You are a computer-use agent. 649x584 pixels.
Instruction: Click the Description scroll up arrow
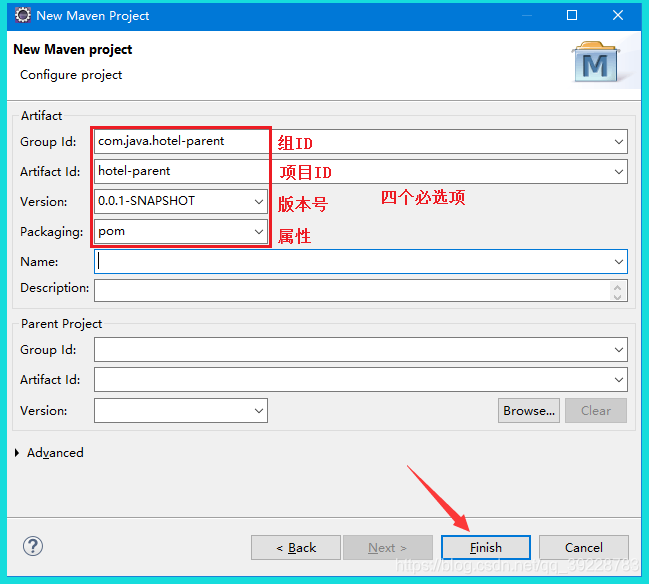[x=618, y=287]
